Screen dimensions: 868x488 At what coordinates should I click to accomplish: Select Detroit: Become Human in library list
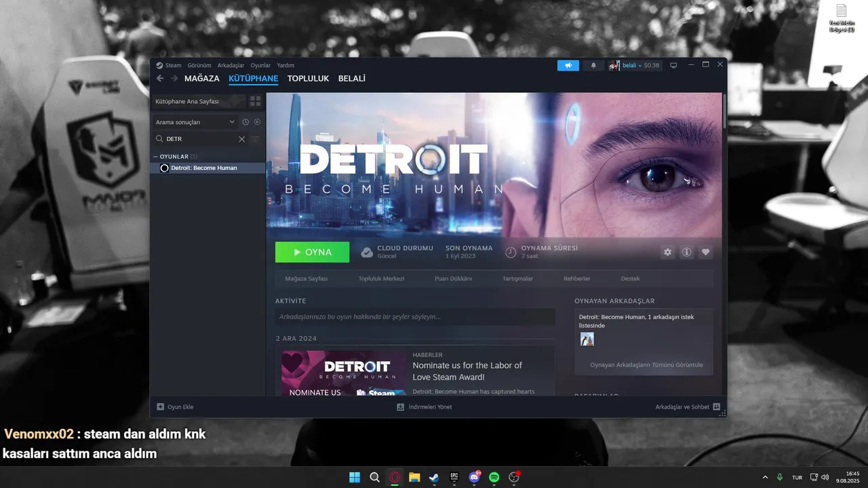click(x=208, y=168)
